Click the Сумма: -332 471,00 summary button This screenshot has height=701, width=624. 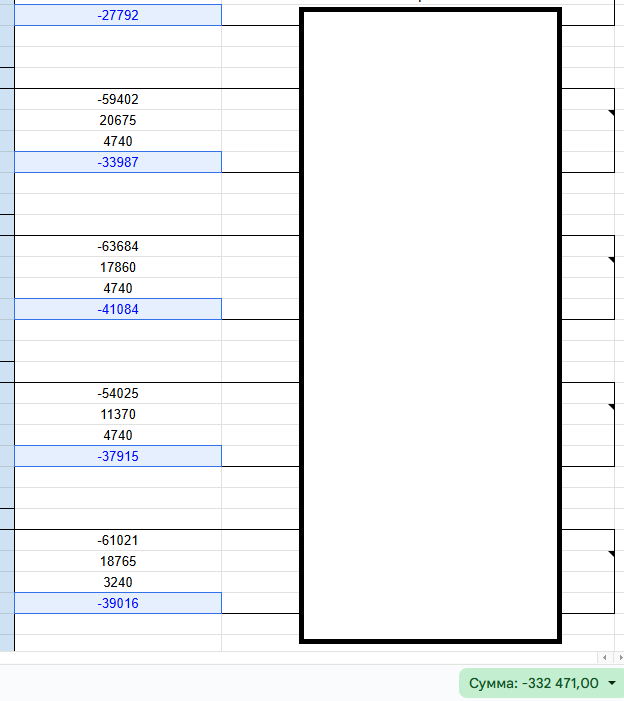[x=534, y=683]
